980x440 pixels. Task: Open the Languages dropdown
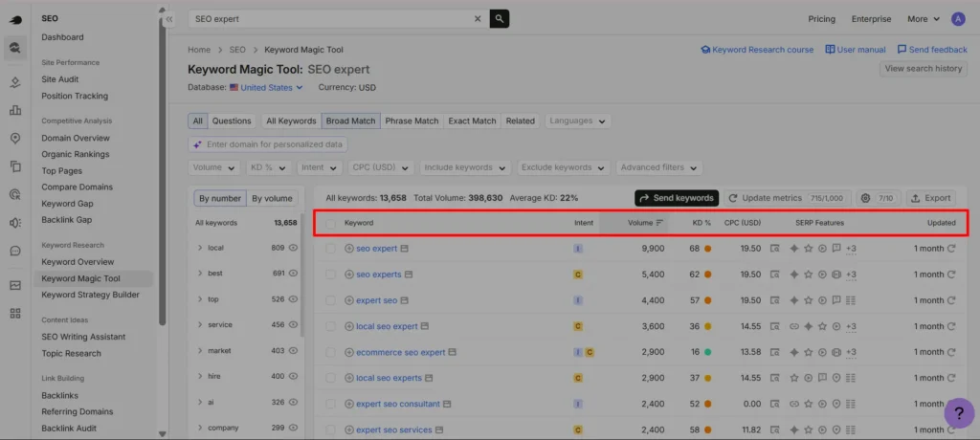pos(578,121)
